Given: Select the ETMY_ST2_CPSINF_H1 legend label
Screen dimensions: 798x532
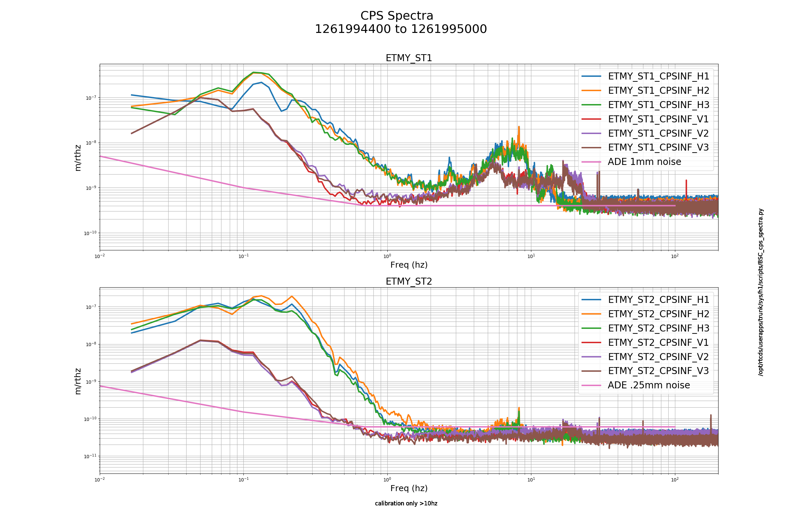Looking at the screenshot, I should pos(659,300).
